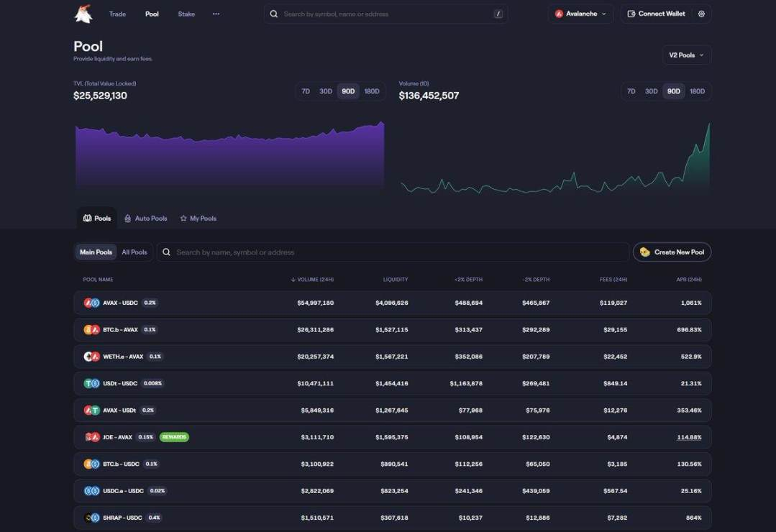Click the WETH.e-AVAX token pair icon

[91, 357]
